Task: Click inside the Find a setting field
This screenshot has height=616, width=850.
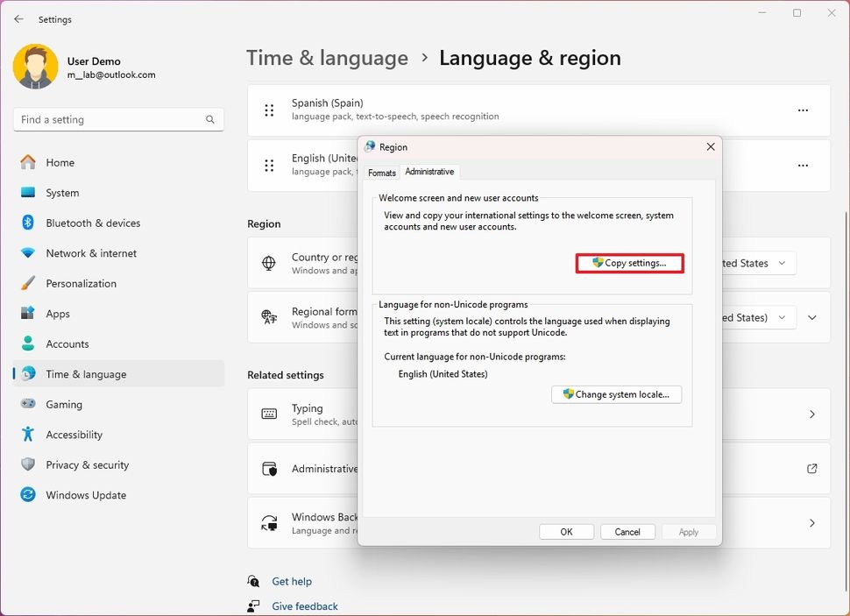Action: coord(105,119)
